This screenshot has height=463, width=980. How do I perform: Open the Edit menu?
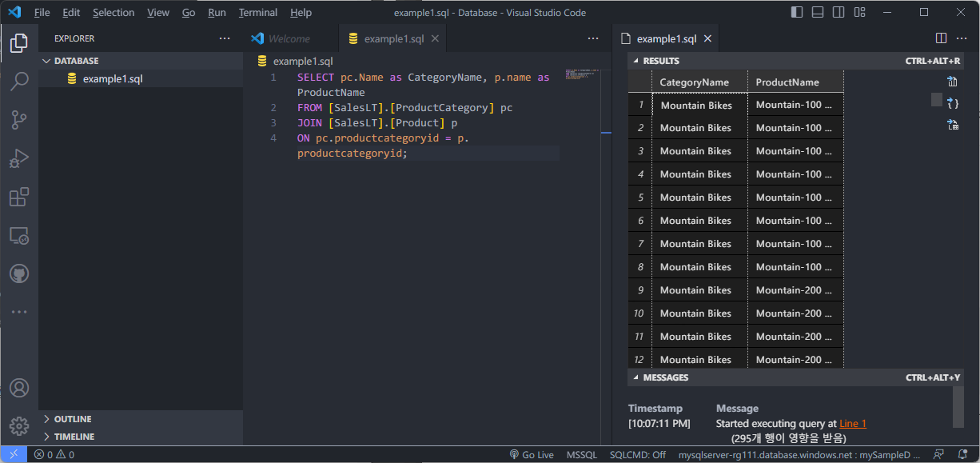click(x=71, y=13)
